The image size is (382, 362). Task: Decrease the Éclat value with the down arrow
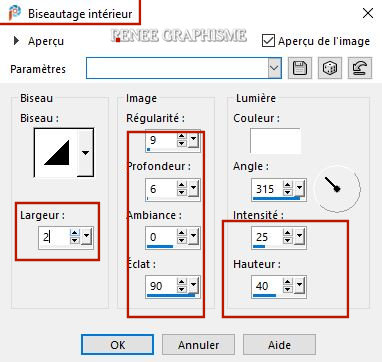[182, 289]
